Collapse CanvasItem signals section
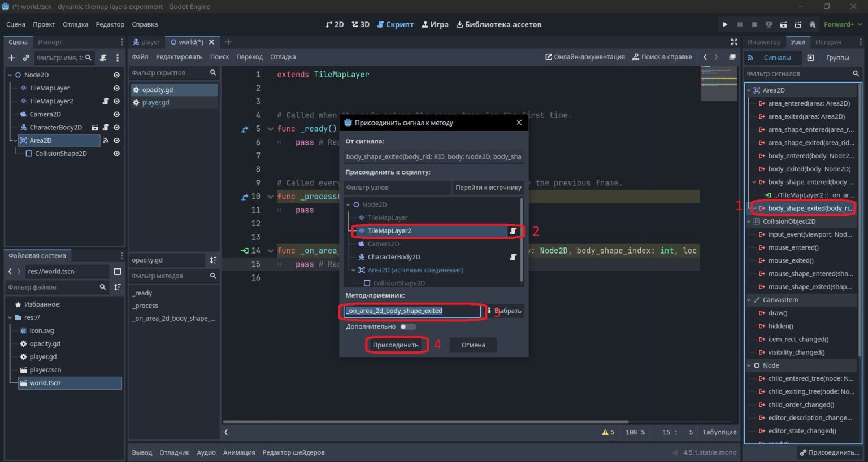This screenshot has width=868, height=462. click(749, 300)
